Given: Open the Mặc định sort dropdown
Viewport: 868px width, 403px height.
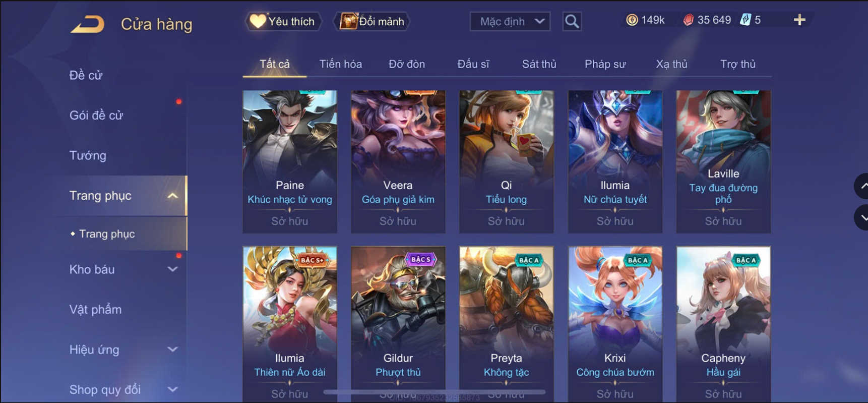Looking at the screenshot, I should click(510, 21).
